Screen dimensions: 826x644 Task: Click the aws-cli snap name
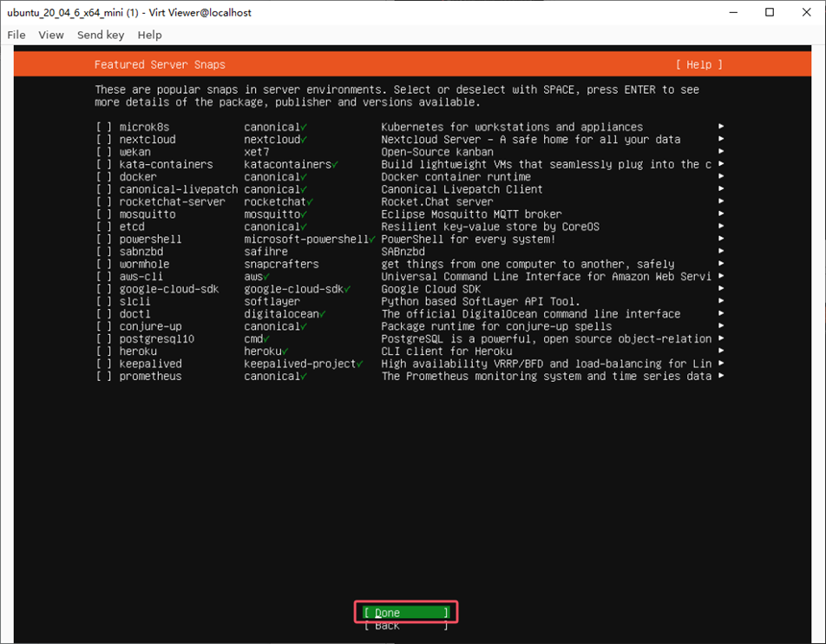tap(141, 277)
